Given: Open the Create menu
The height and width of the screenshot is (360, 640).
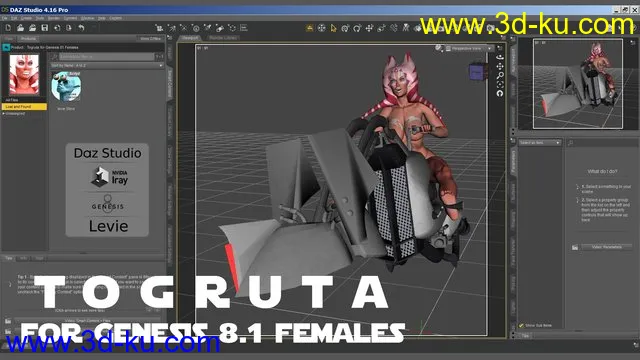Looking at the screenshot, I should click(26, 18).
